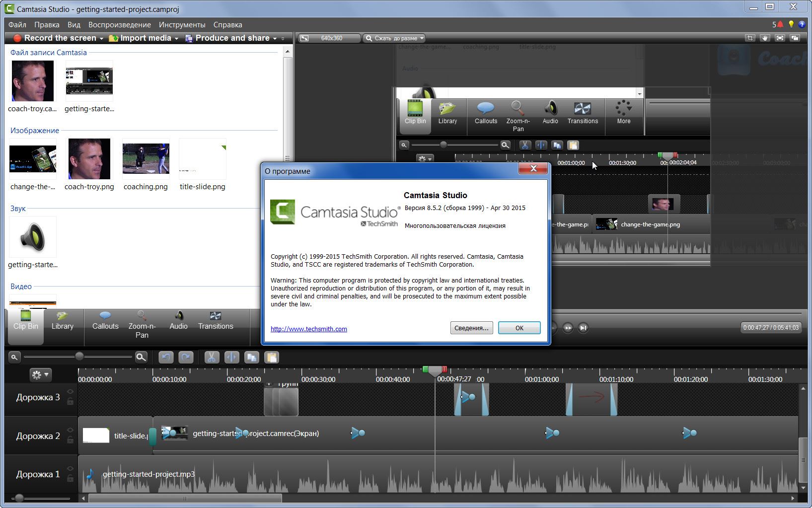Click the lightbulb tips icon
This screenshot has height=508, width=812.
pyautogui.click(x=791, y=24)
